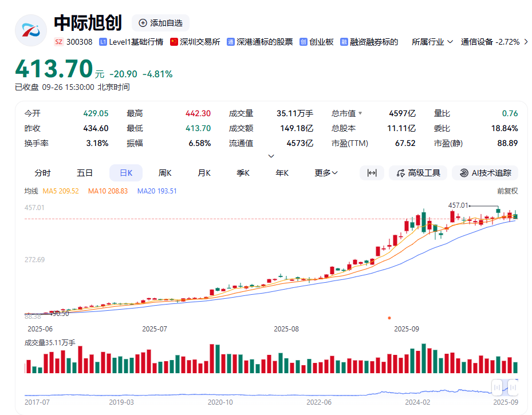Click the timeline range slider handle
Image resolution: width=532 pixels, height=415 pixels.
(x=497, y=388)
